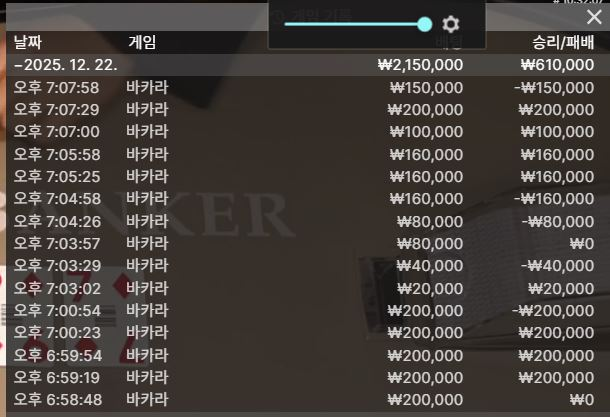Select the 오후 7:00:54 baccarat row
610x417 pixels.
[304, 310]
